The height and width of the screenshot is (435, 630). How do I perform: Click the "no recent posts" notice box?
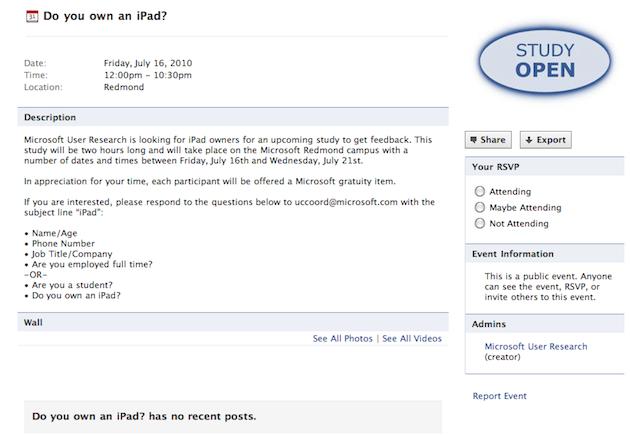[x=232, y=416]
